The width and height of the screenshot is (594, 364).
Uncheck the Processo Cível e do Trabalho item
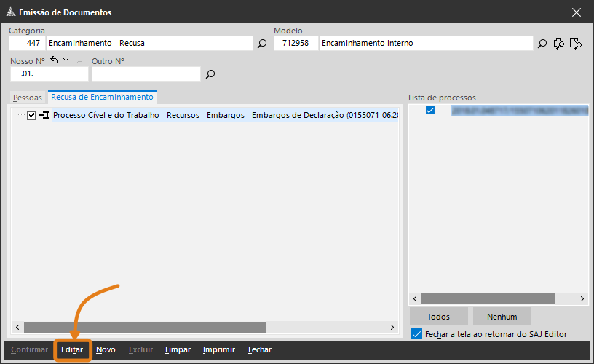coord(31,115)
